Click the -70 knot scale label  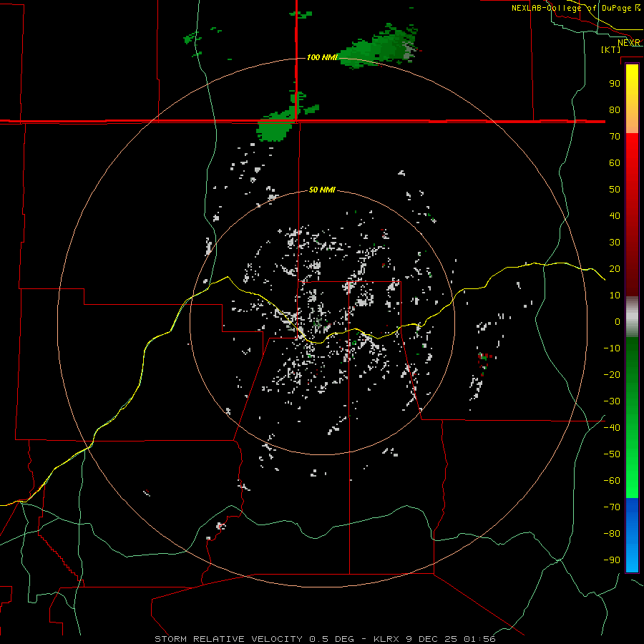(x=612, y=507)
